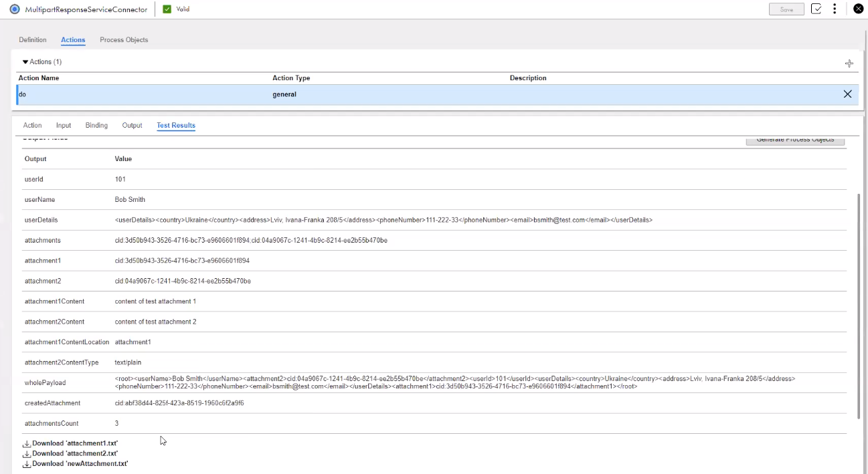Click the attachmentsCount output label
Viewport: 868px width, 474px height.
(x=52, y=424)
